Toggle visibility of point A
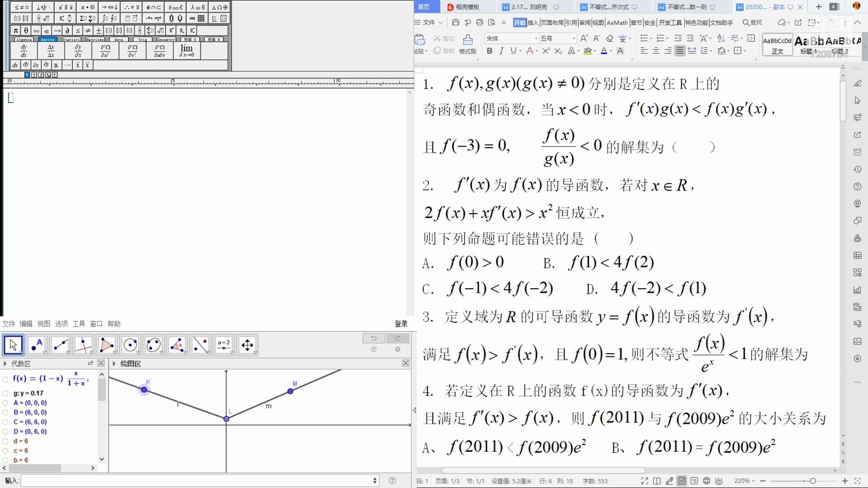This screenshot has width=868, height=488. 5,403
